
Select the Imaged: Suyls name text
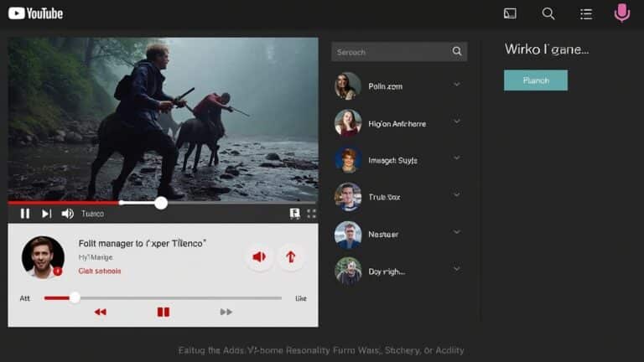(x=392, y=161)
